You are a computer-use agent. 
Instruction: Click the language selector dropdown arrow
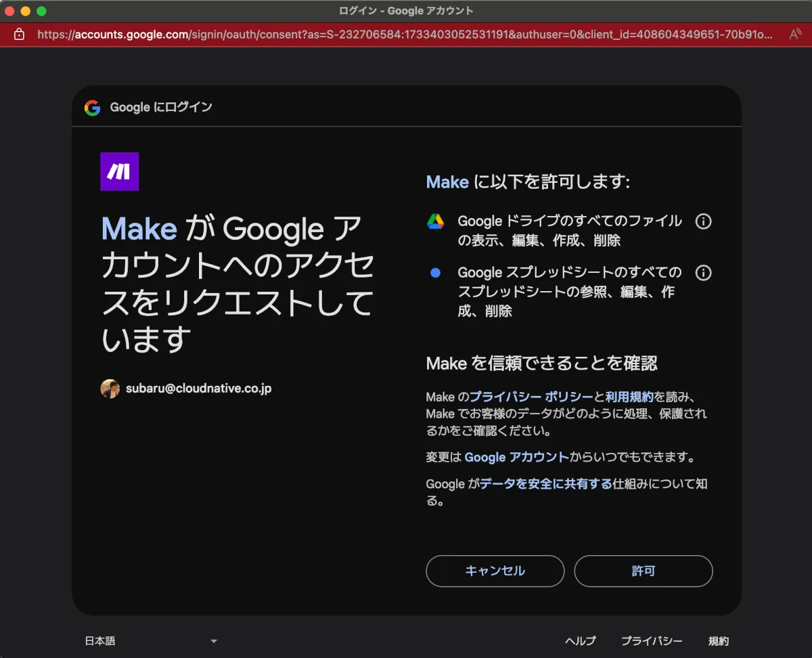(x=214, y=641)
